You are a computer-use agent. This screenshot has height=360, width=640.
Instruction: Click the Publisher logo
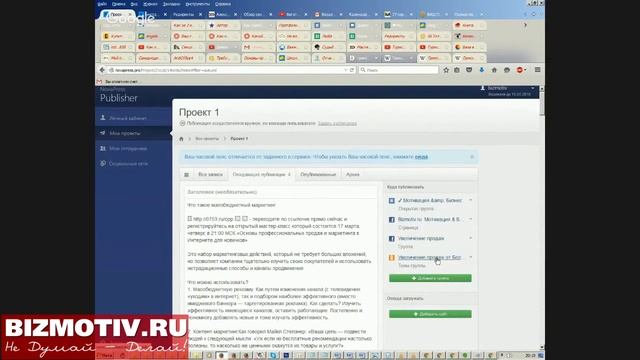118,98
